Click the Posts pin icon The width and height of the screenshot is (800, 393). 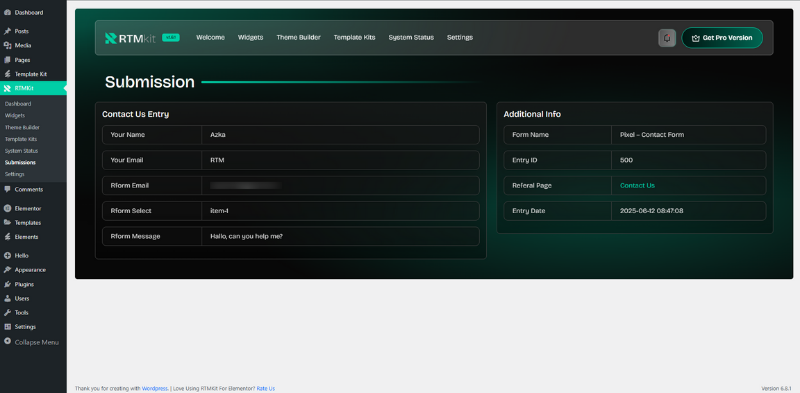pos(7,31)
